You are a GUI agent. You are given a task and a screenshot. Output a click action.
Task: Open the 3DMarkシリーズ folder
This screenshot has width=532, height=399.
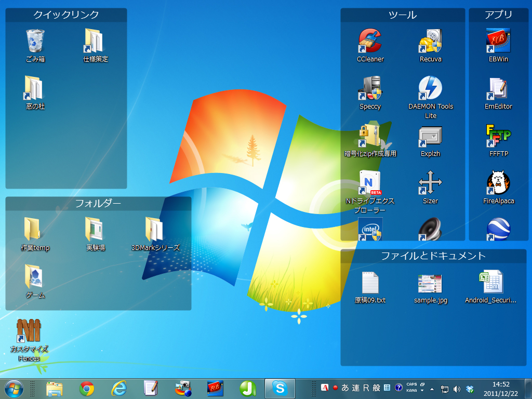pos(155,234)
